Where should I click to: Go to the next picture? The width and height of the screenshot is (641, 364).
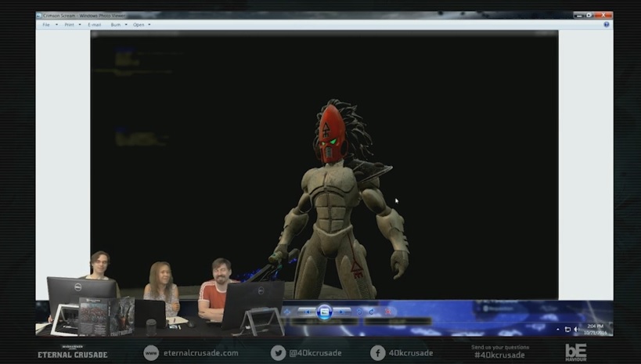[342, 312]
